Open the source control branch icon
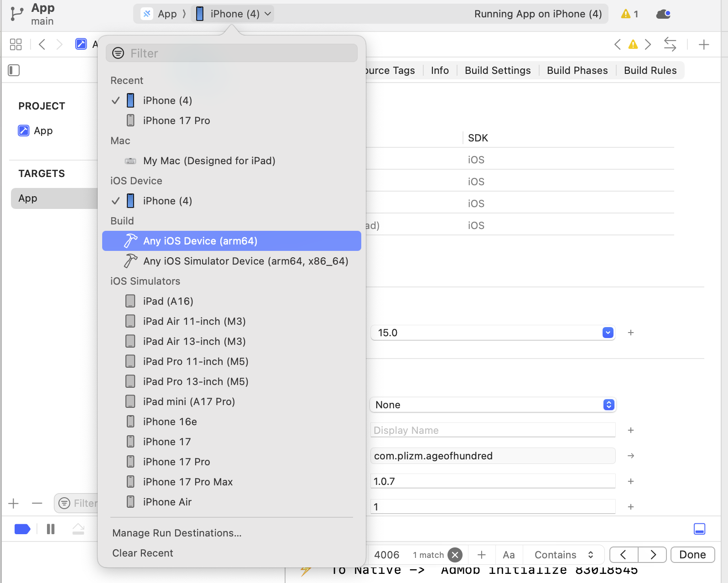728x583 pixels. pos(16,14)
